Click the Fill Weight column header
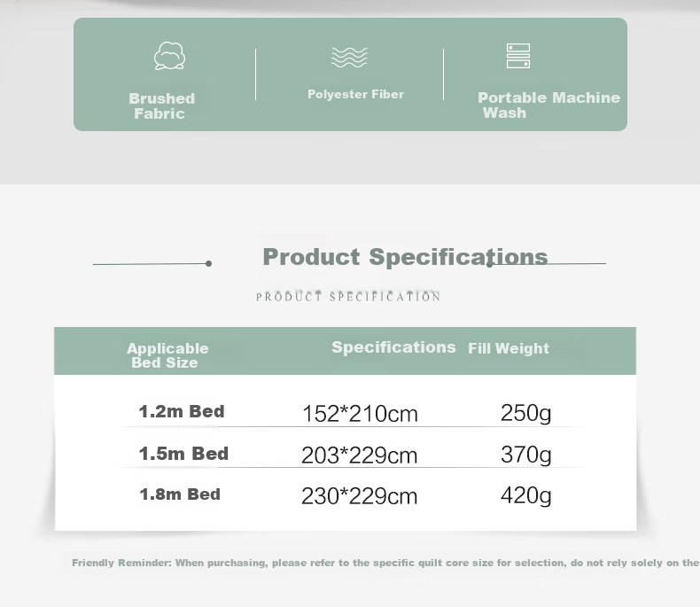This screenshot has width=700, height=607. coord(509,348)
